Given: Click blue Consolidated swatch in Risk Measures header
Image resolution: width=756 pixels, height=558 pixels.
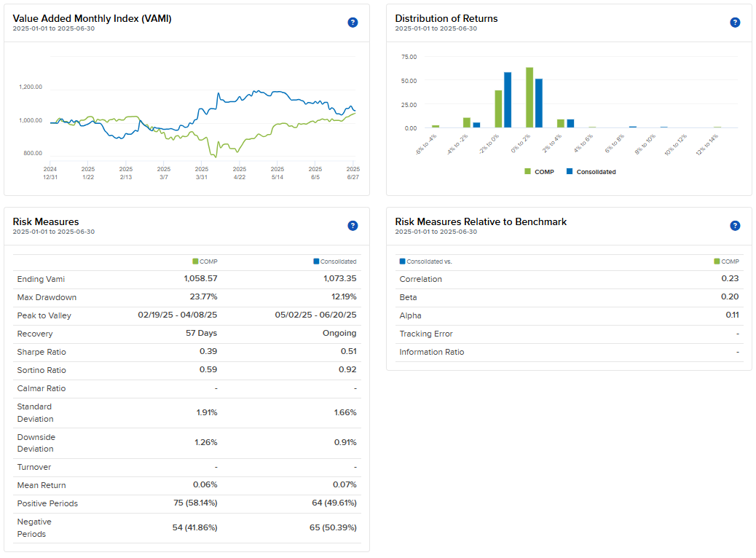Looking at the screenshot, I should (x=316, y=262).
